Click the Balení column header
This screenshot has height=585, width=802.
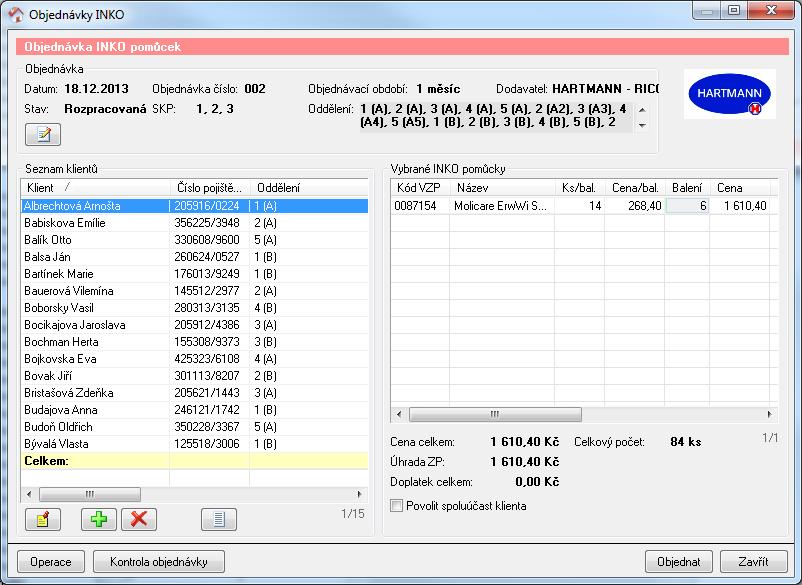[687, 188]
